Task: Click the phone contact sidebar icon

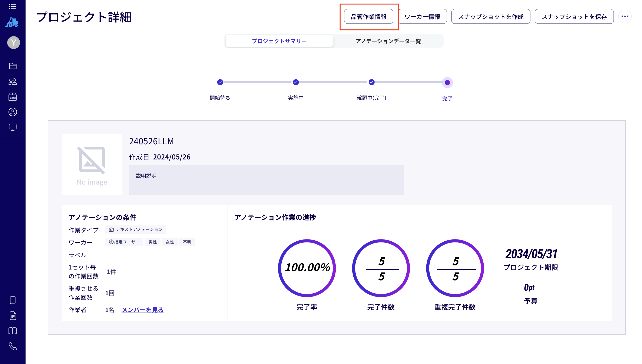Action: pyautogui.click(x=13, y=346)
